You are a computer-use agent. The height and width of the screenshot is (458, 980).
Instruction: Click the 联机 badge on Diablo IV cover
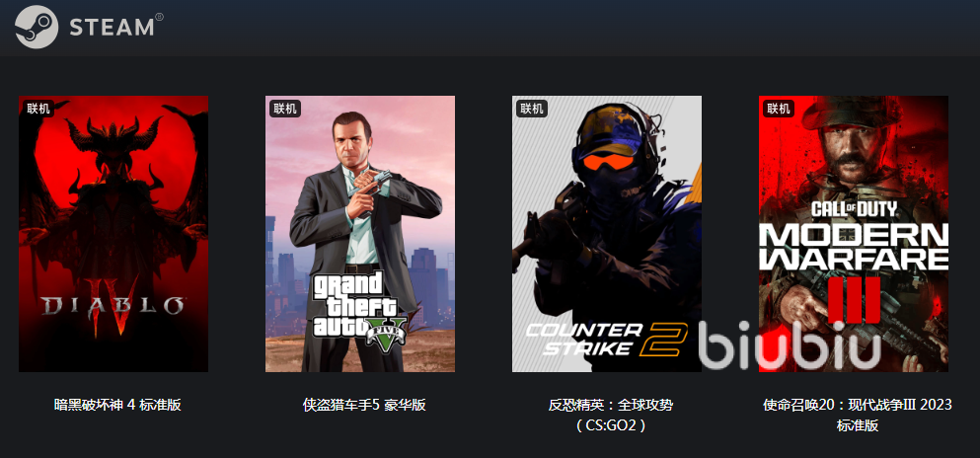(x=38, y=109)
